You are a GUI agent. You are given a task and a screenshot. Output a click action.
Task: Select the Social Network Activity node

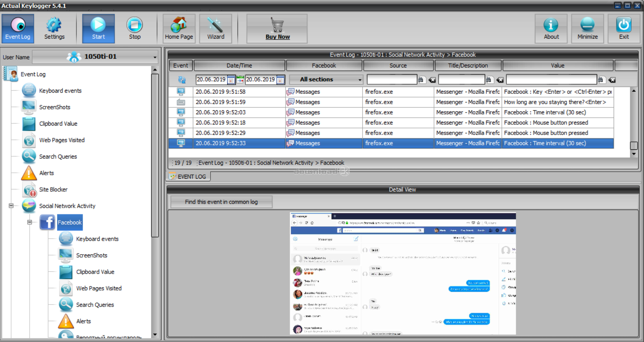tap(67, 206)
